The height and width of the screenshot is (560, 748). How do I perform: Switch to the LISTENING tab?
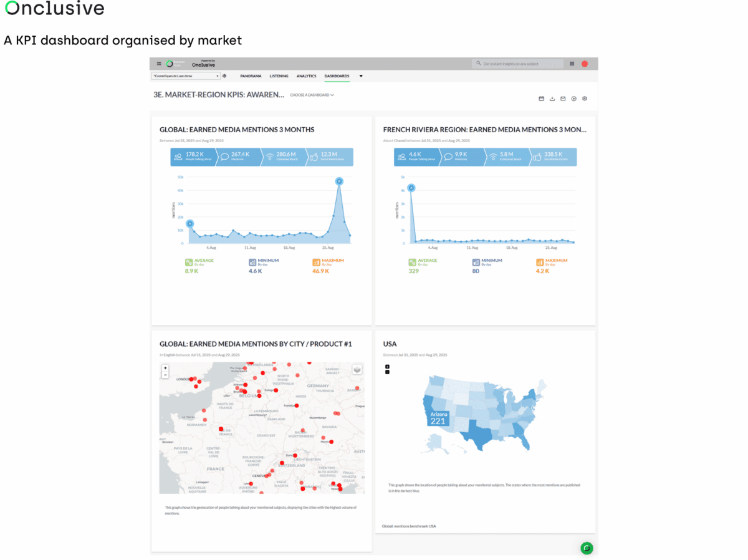tap(279, 75)
